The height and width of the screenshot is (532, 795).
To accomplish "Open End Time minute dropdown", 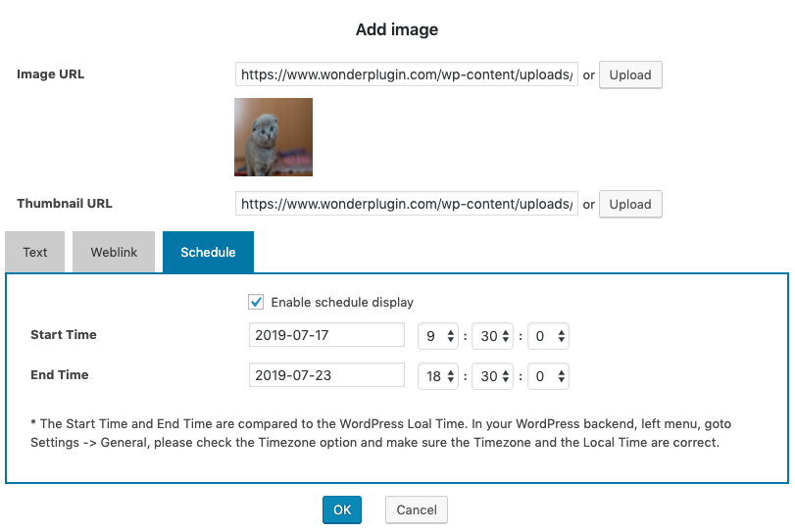I will click(x=492, y=376).
